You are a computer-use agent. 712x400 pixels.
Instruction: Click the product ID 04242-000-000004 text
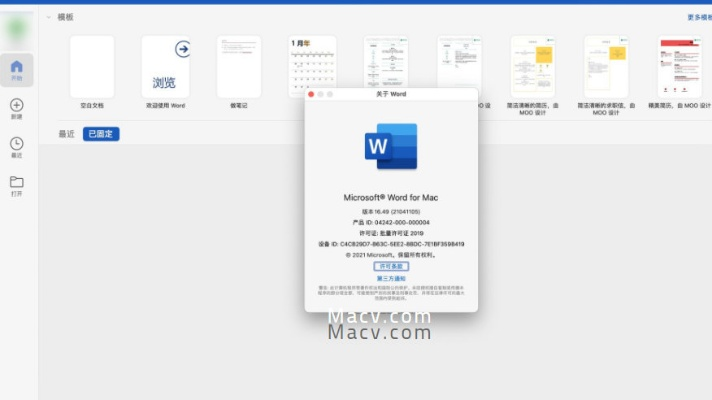point(391,222)
